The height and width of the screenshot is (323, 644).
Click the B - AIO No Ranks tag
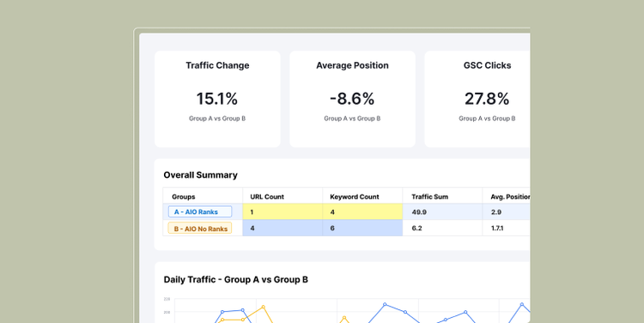click(x=200, y=228)
